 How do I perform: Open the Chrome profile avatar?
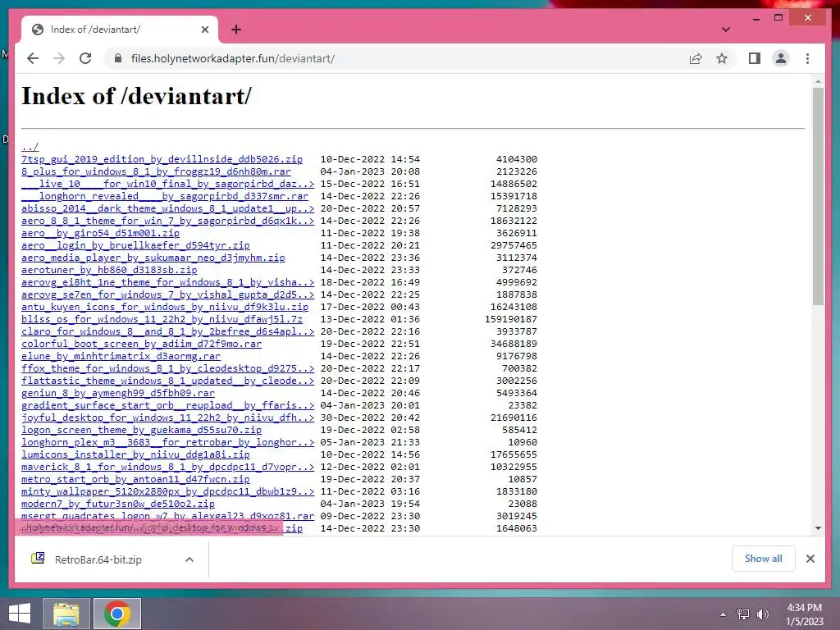(x=781, y=58)
